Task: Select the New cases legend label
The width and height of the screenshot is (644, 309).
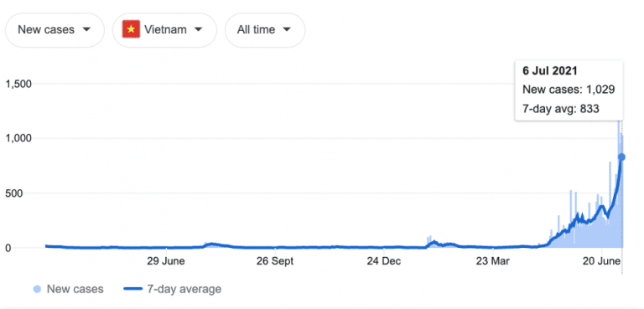Action: 75,289
